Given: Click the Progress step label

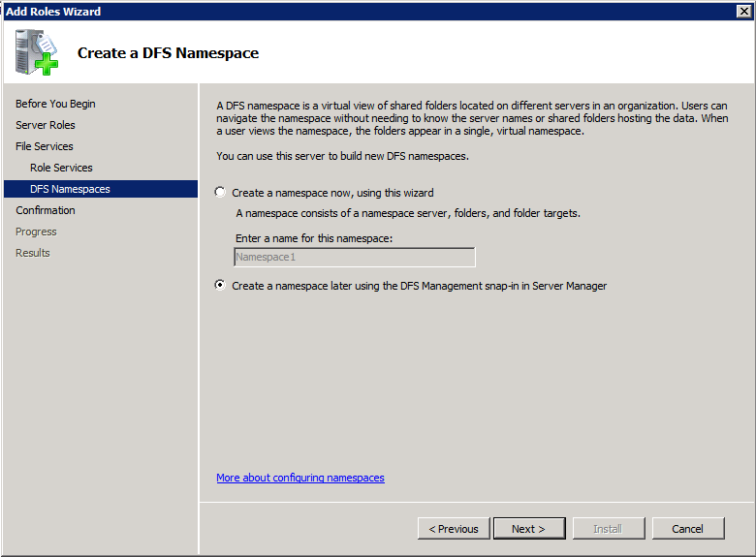Looking at the screenshot, I should (x=36, y=232).
